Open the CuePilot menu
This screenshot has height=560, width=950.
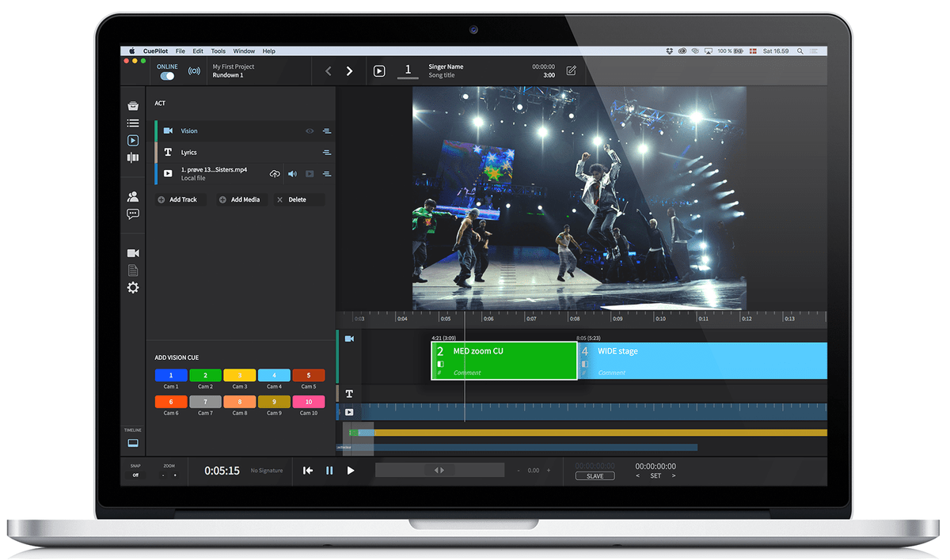pos(155,51)
